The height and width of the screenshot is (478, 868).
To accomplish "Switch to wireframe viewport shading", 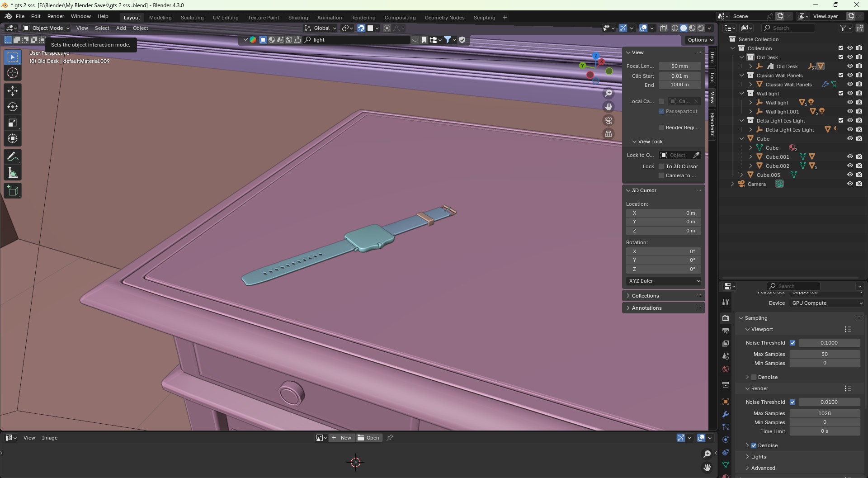I will point(675,28).
